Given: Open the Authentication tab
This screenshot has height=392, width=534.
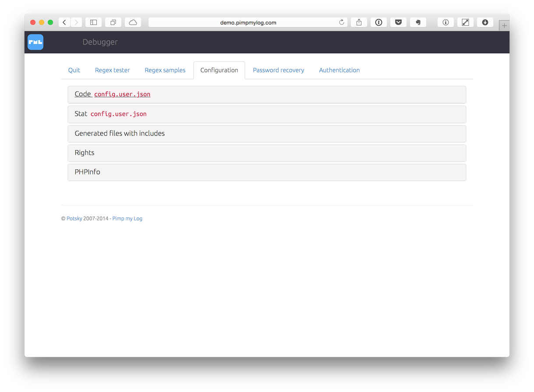Looking at the screenshot, I should click(339, 70).
